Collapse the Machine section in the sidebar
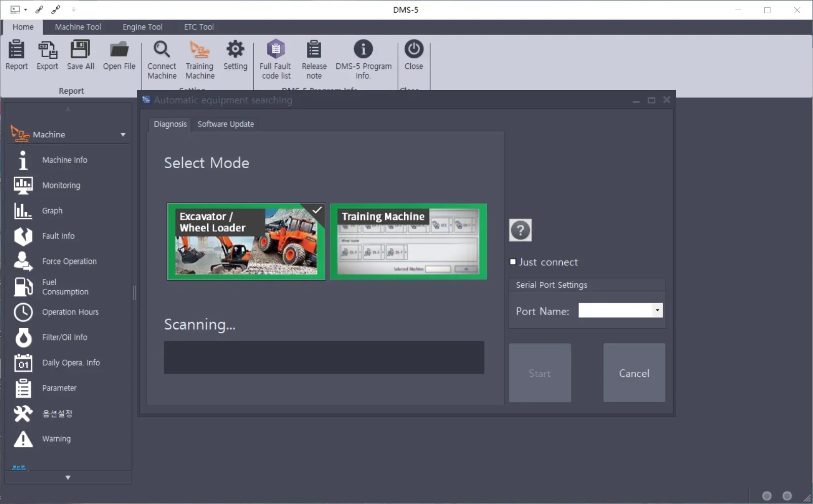The width and height of the screenshot is (813, 504). (123, 135)
